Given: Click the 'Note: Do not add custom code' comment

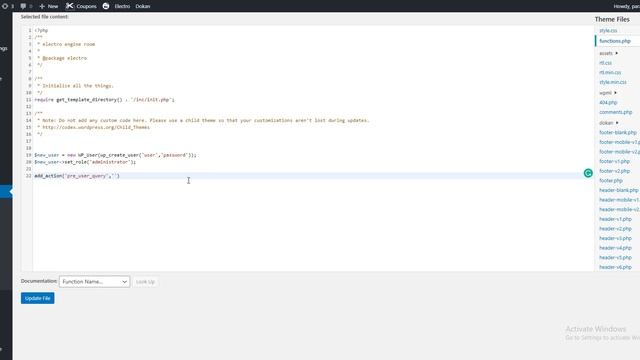Looking at the screenshot, I should pyautogui.click(x=203, y=120).
